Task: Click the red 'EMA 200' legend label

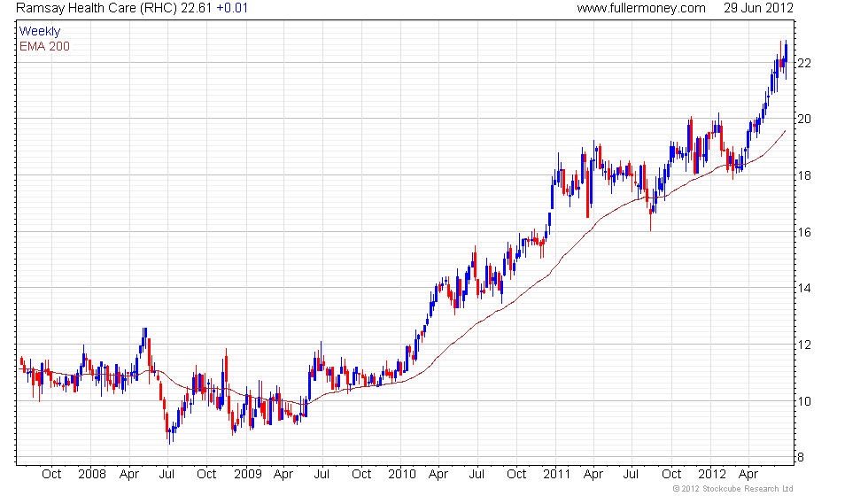Action: (x=44, y=46)
